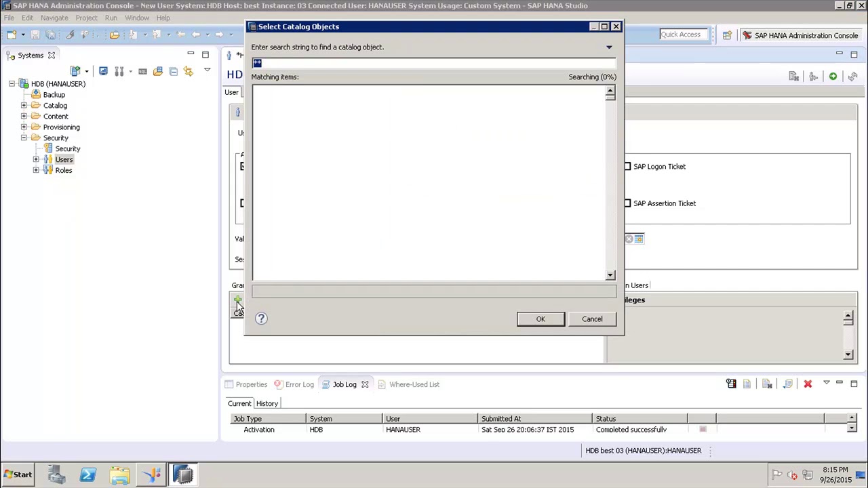The width and height of the screenshot is (868, 488).
Task: Click the Action Center flag in system tray
Action: [x=776, y=475]
